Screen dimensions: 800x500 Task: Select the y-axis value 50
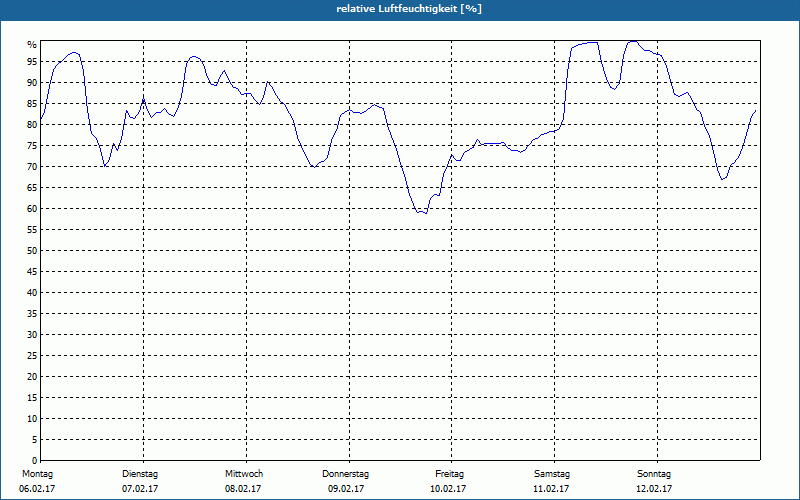pyautogui.click(x=32, y=251)
